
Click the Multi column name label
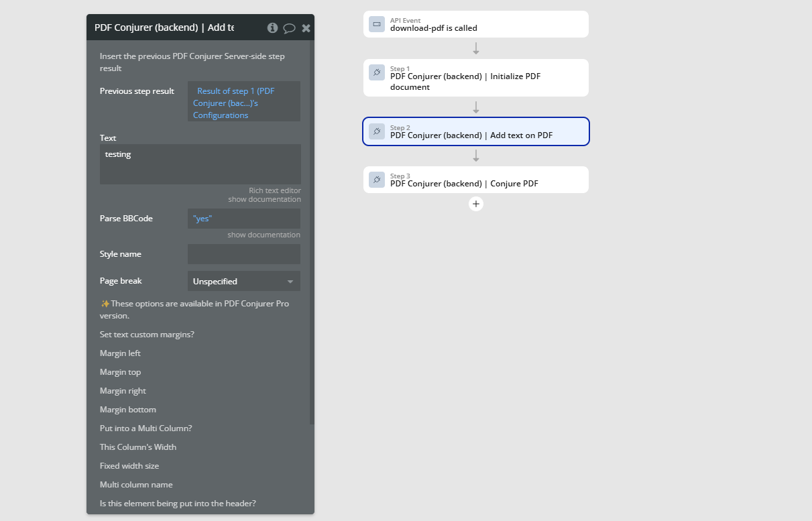[x=136, y=485]
